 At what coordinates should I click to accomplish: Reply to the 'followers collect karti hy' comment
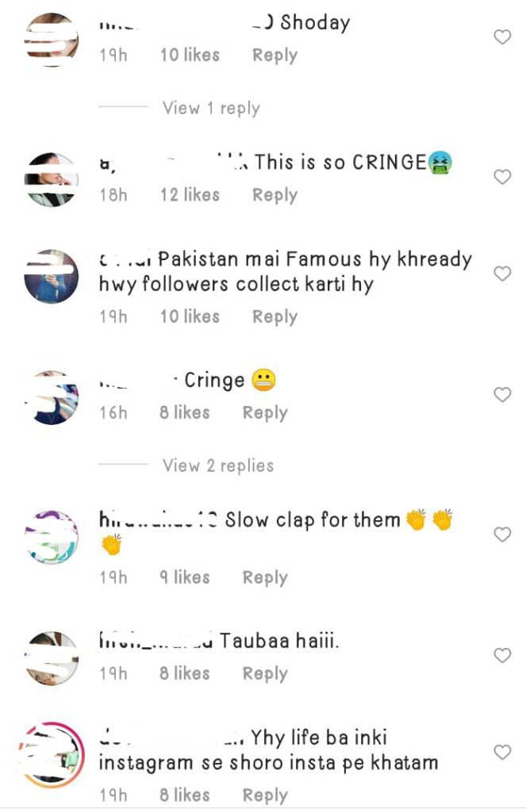[x=275, y=317]
